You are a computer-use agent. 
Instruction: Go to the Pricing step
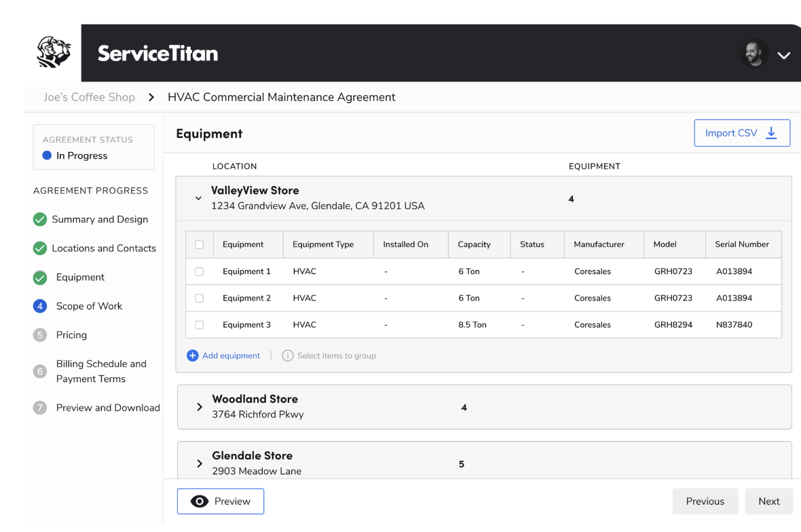(71, 335)
